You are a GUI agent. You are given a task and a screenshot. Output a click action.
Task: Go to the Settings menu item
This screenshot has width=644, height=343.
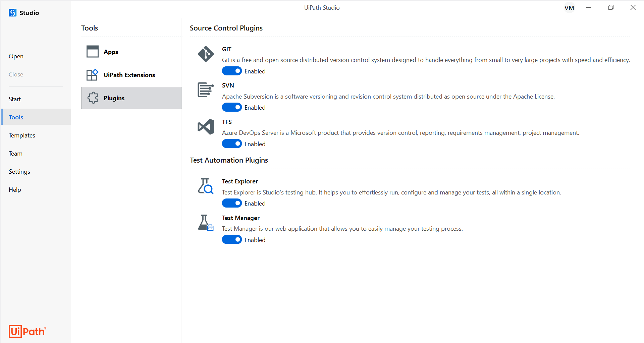point(19,171)
